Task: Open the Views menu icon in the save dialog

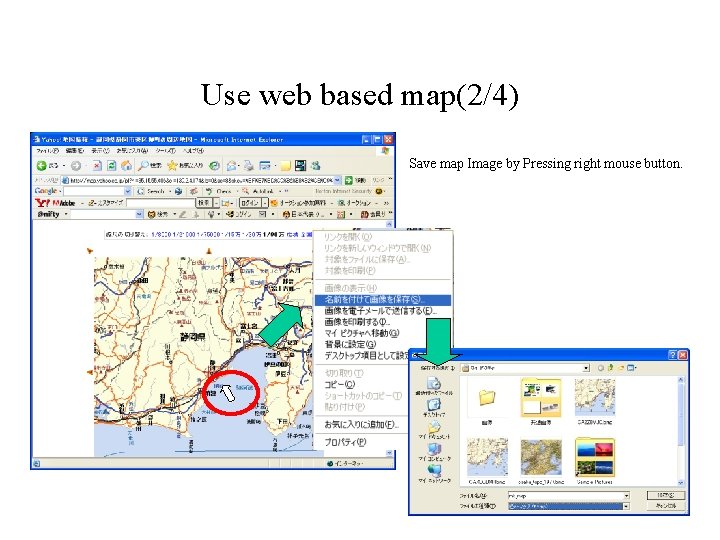Action: point(632,368)
